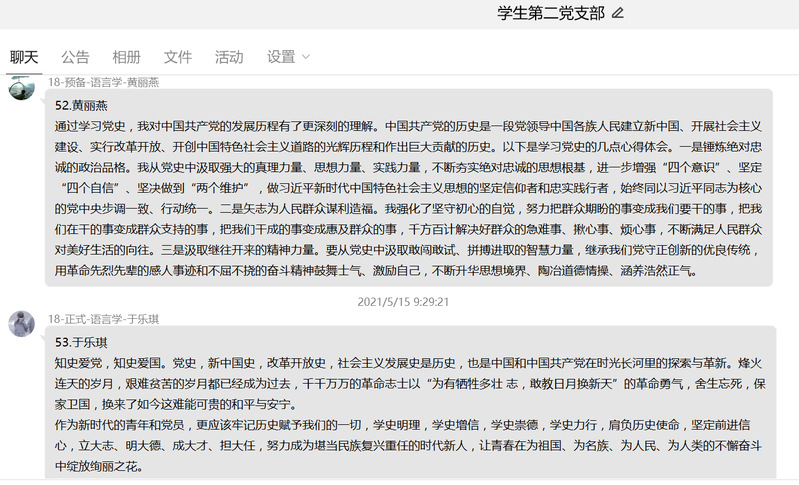This screenshot has height=485, width=799.
Task: Click the edit pencil icon beside 学生第二党支部
Action: tap(617, 13)
